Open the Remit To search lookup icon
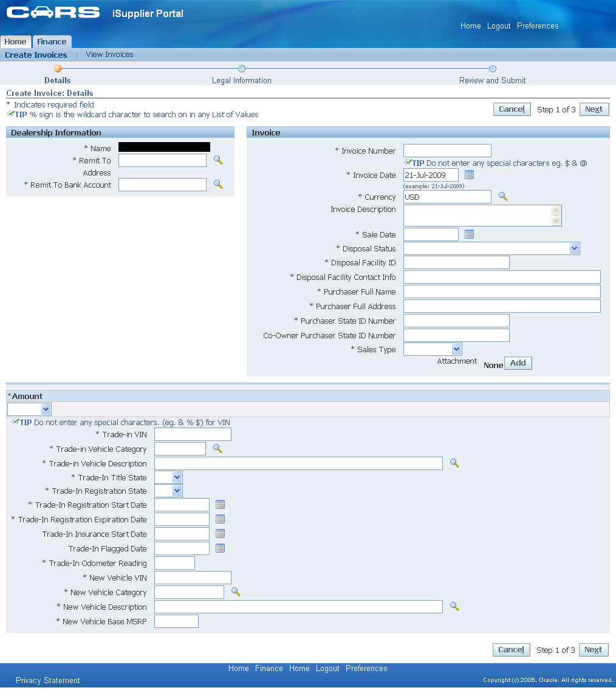Screen dimensions: 616x699 218,160
